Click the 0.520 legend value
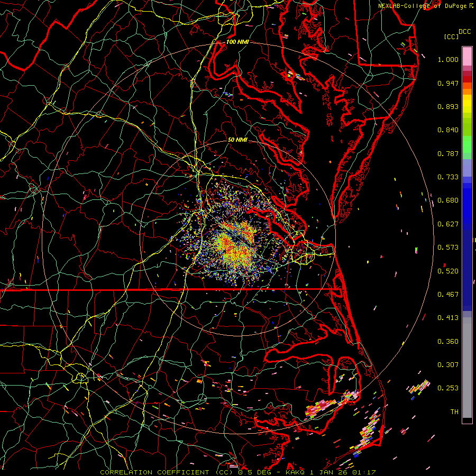Screen dimensions: 476x476 448,271
